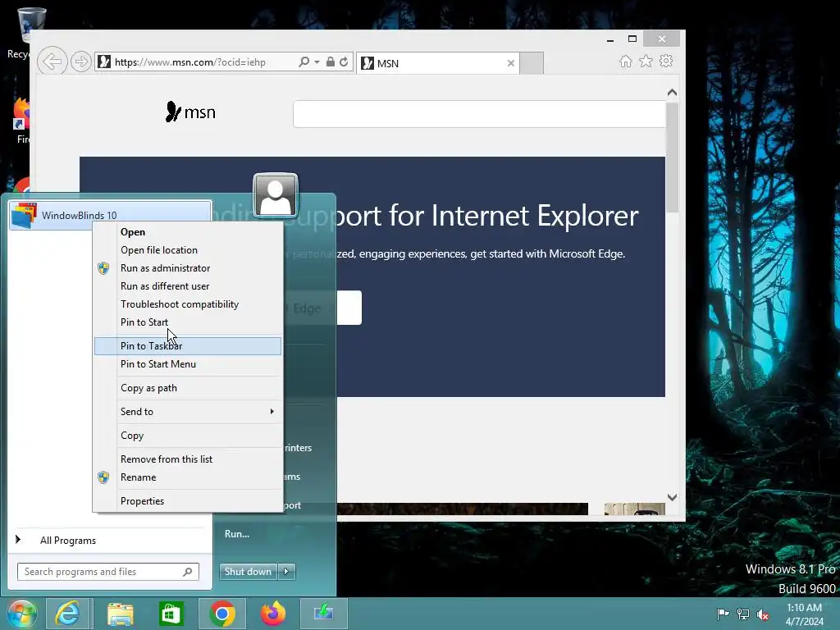Viewport: 840px width, 630px height.
Task: Click the Start menu search magnifier icon
Action: (x=188, y=572)
